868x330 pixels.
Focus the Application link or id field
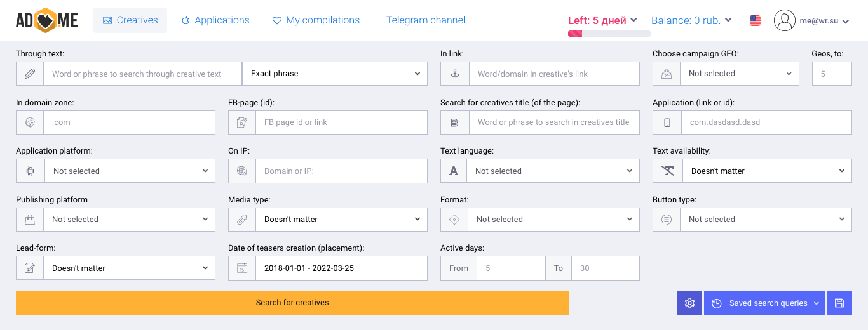tap(766, 122)
